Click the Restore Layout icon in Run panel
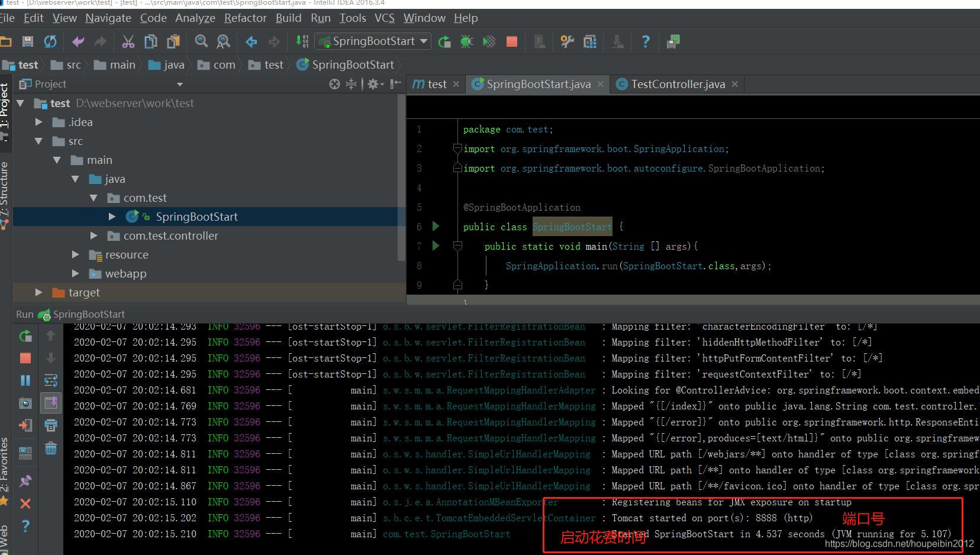Viewport: 980px width, 555px height. 25,453
